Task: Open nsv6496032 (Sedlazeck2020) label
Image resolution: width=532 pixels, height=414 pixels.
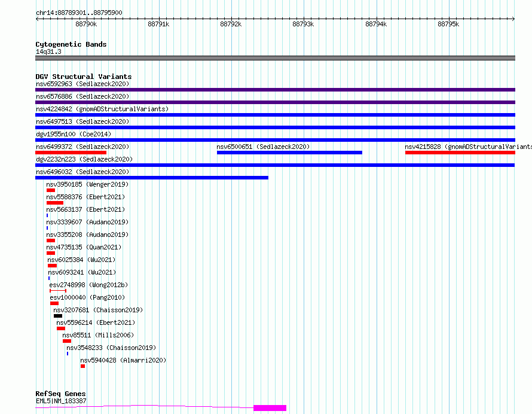Action: pos(82,172)
